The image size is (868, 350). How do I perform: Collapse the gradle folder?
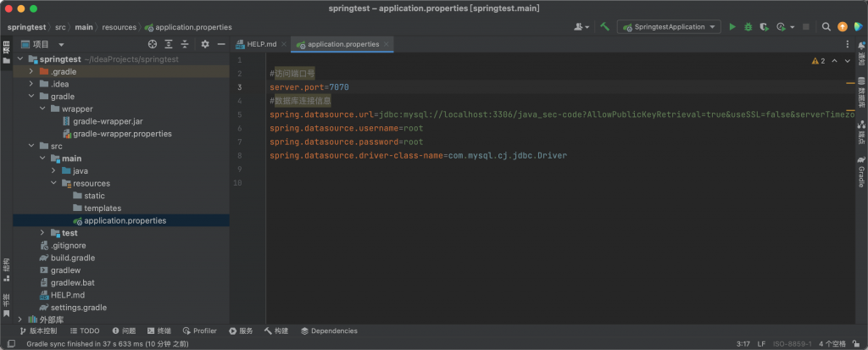tap(31, 97)
